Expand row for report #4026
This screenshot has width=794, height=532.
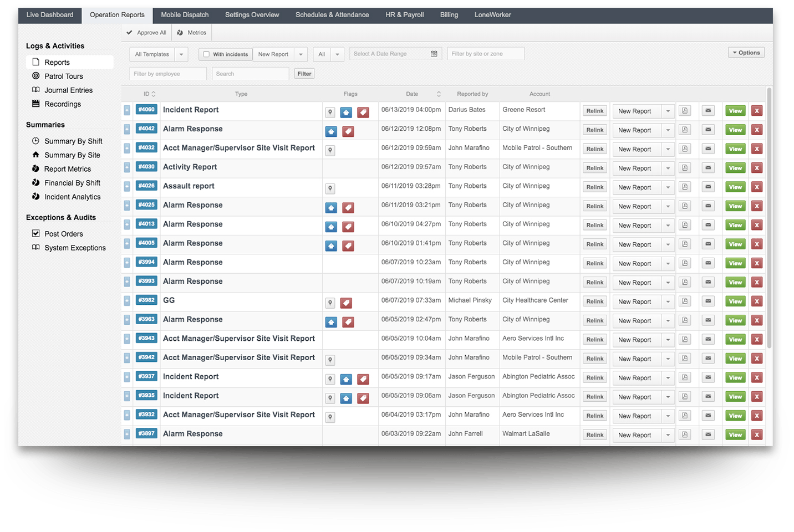point(127,187)
